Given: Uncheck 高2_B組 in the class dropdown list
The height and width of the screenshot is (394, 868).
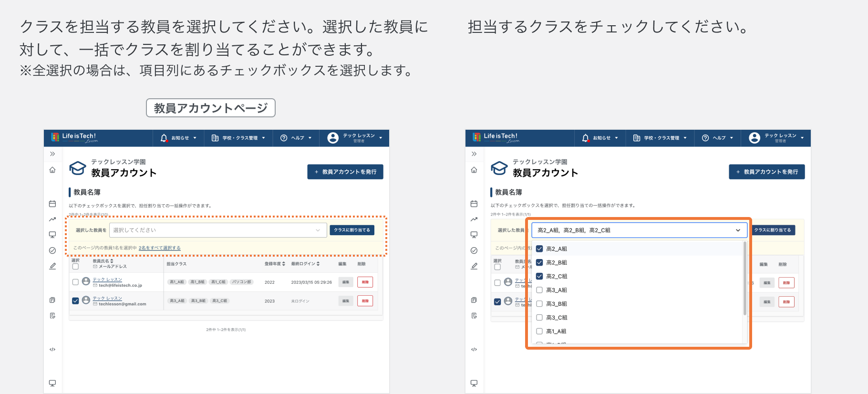Looking at the screenshot, I should [x=539, y=262].
